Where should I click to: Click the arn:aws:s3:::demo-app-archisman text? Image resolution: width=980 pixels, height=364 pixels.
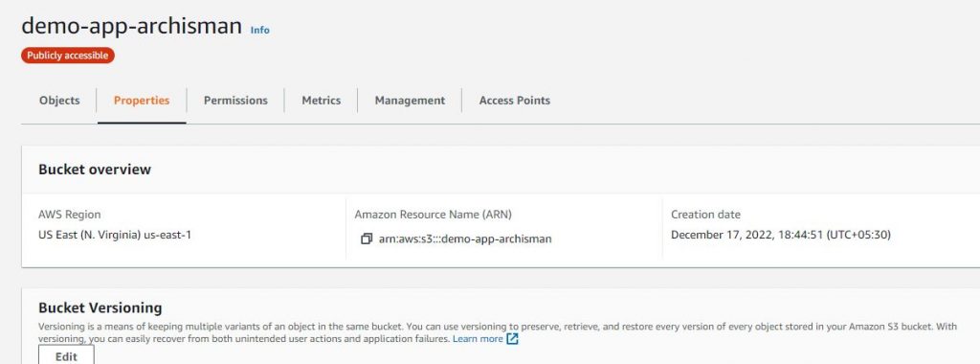[465, 239]
